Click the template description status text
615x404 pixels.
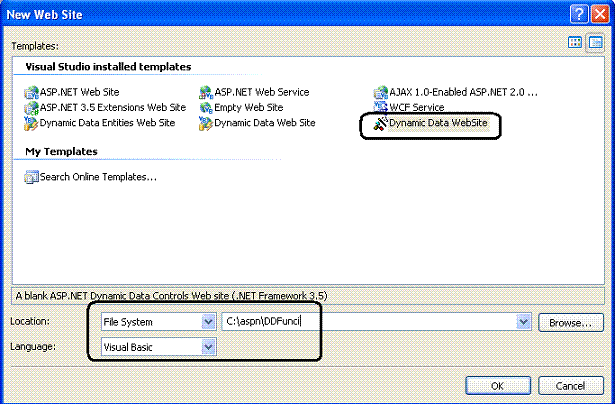pos(171,296)
